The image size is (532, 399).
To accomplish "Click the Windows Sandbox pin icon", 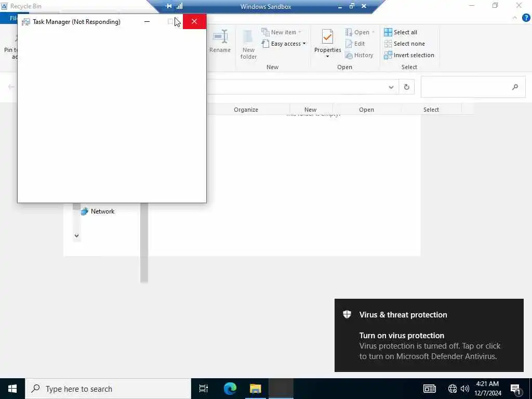I will 169,6.
